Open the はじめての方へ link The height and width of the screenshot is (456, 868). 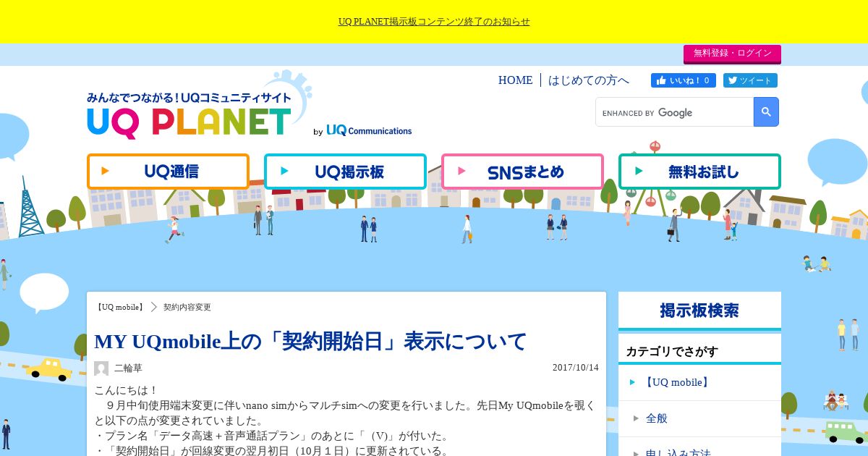pos(589,80)
